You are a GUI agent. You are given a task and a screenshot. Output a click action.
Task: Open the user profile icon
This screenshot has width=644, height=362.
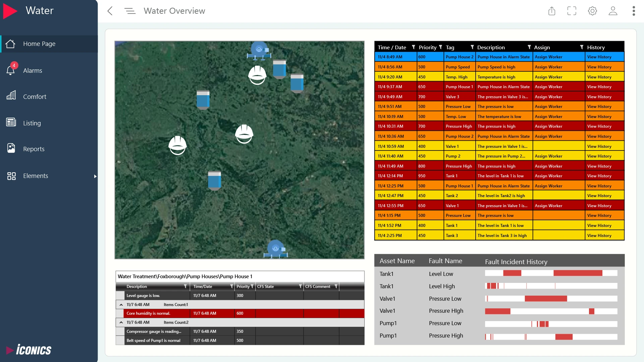coord(613,11)
